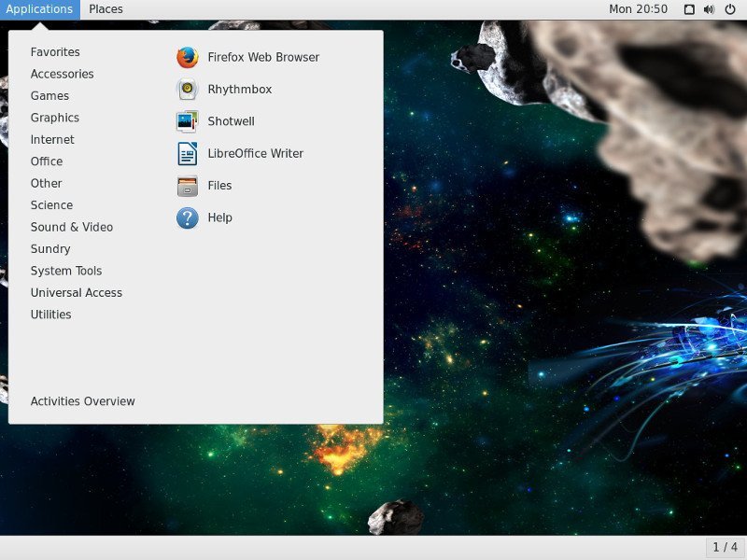Open Files by its label
Screen dimensions: 747x560
pyautogui.click(x=219, y=185)
